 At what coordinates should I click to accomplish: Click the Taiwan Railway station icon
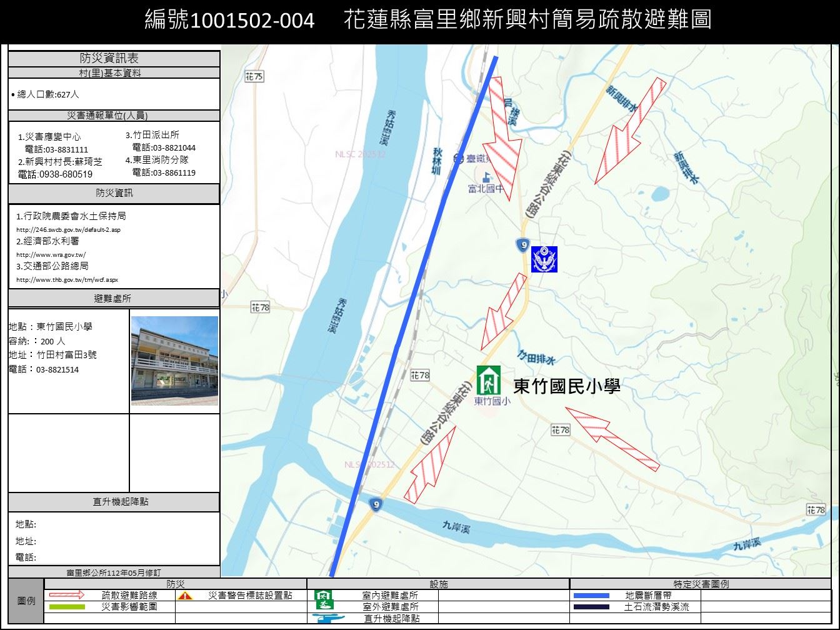point(458,159)
